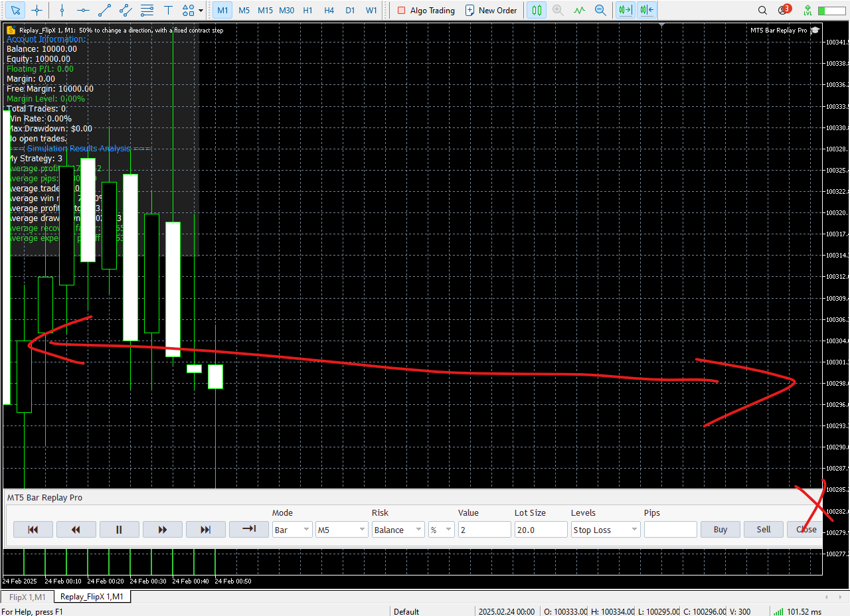850x616 pixels.
Task: Toggle chart shift to end
Action: [x=625, y=10]
